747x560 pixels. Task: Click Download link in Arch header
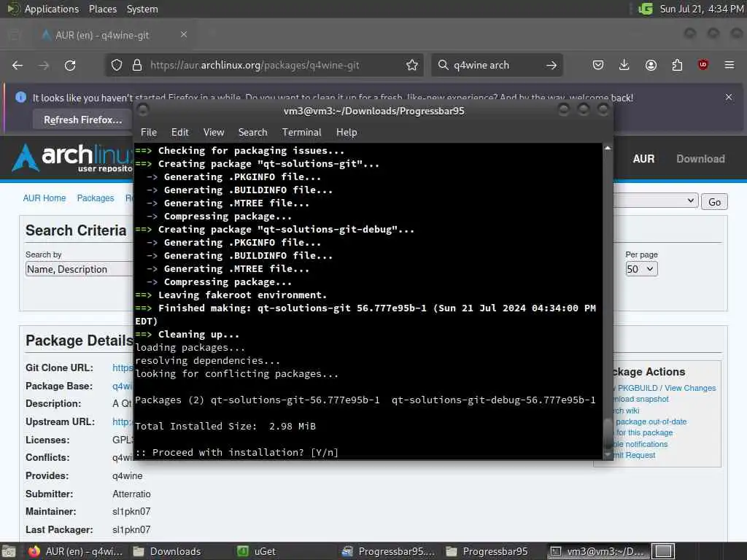pos(700,159)
